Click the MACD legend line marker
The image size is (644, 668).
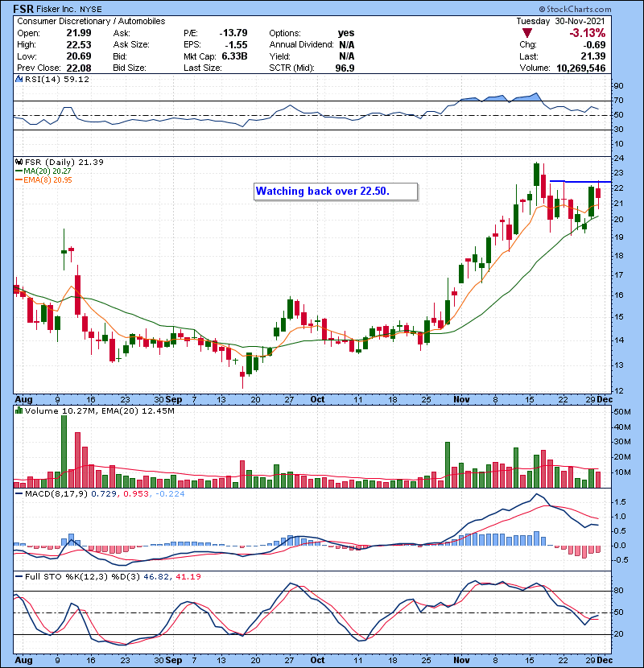(x=19, y=493)
